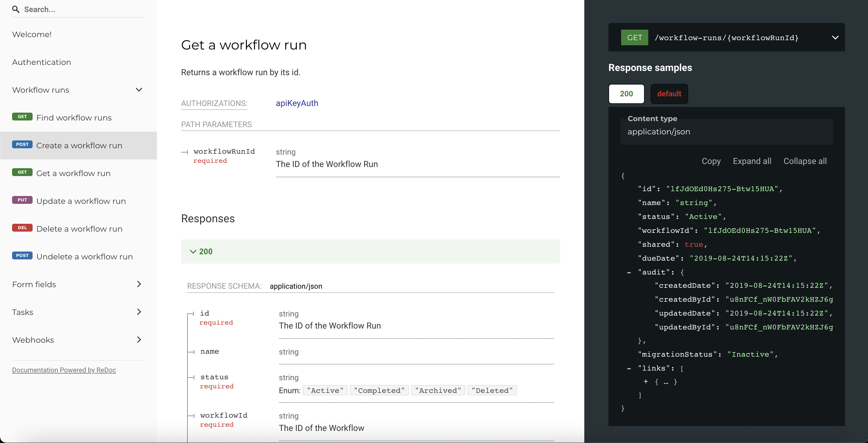
Task: Select the 200 response sample tab
Action: click(x=626, y=94)
